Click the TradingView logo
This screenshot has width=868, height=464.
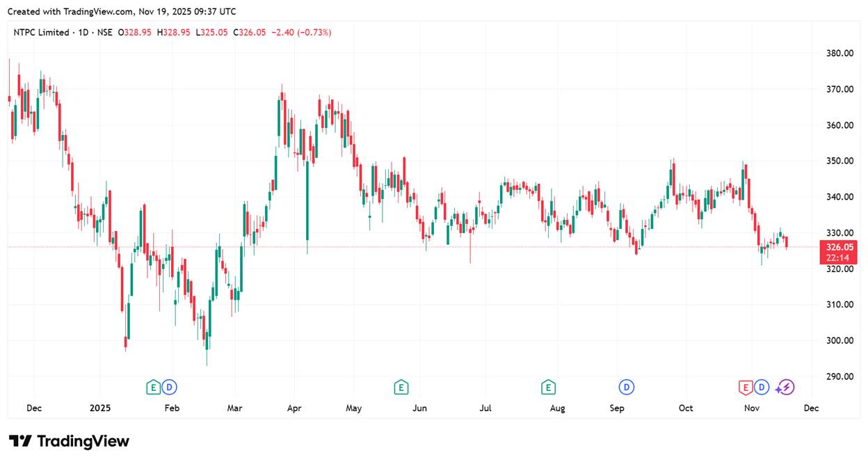69,441
